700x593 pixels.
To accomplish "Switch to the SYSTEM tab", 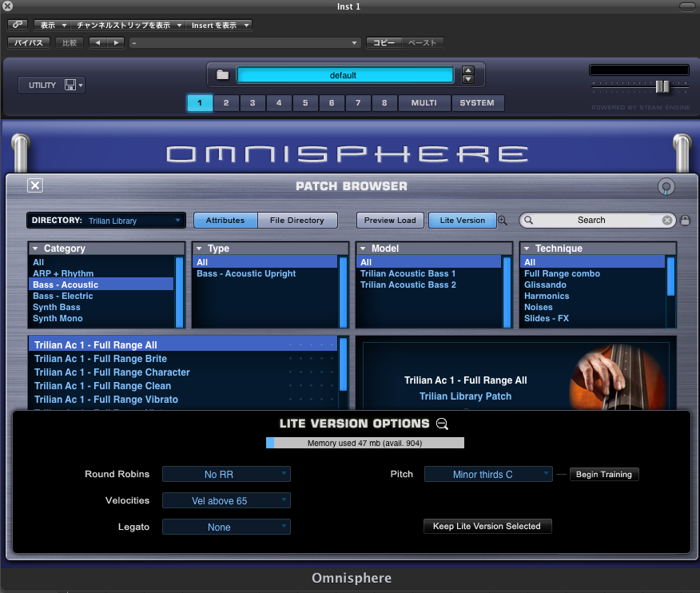I will tap(477, 103).
